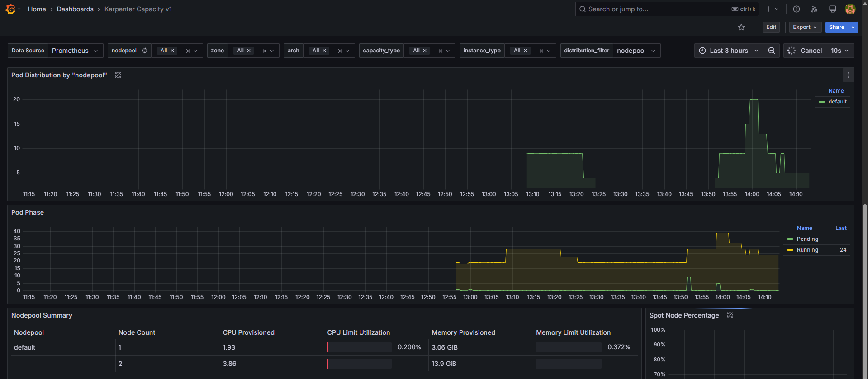
Task: Click the Pod Phase panel title
Action: coord(28,212)
